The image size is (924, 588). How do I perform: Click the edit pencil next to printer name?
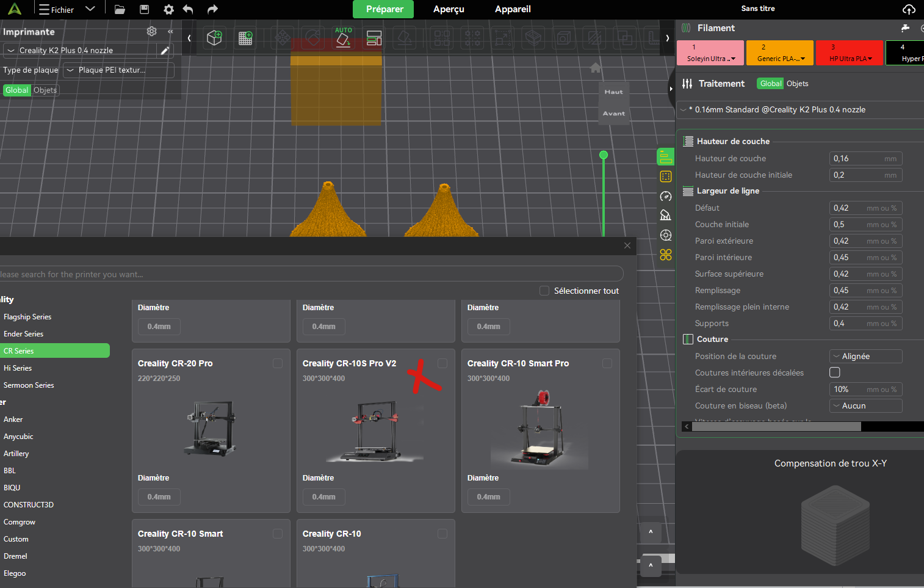coord(165,51)
